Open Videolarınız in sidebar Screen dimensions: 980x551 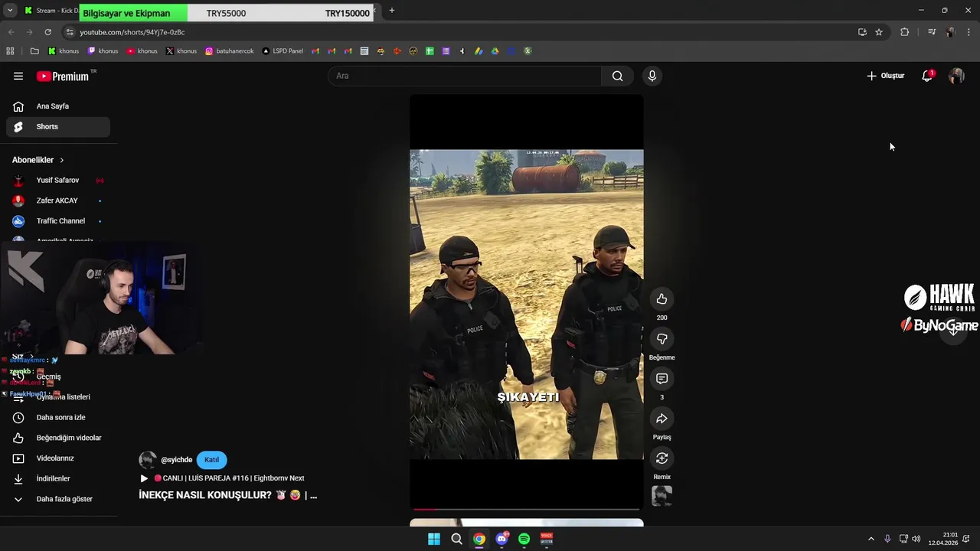pos(58,458)
